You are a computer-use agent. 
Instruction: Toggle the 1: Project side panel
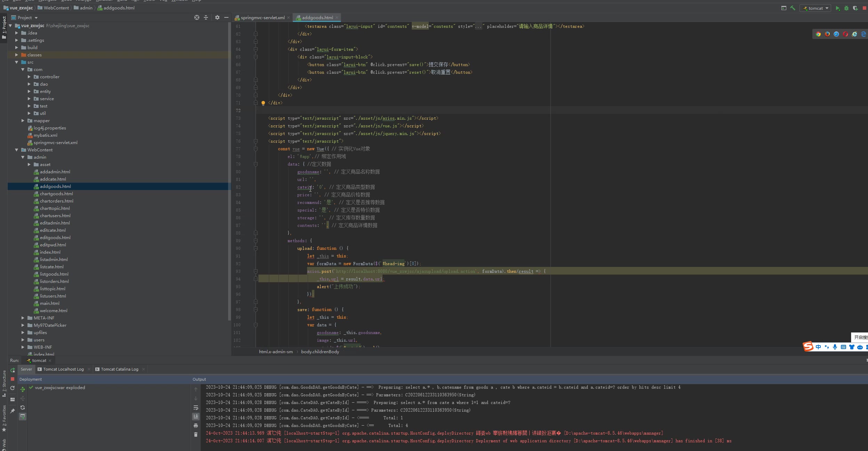coord(4,27)
